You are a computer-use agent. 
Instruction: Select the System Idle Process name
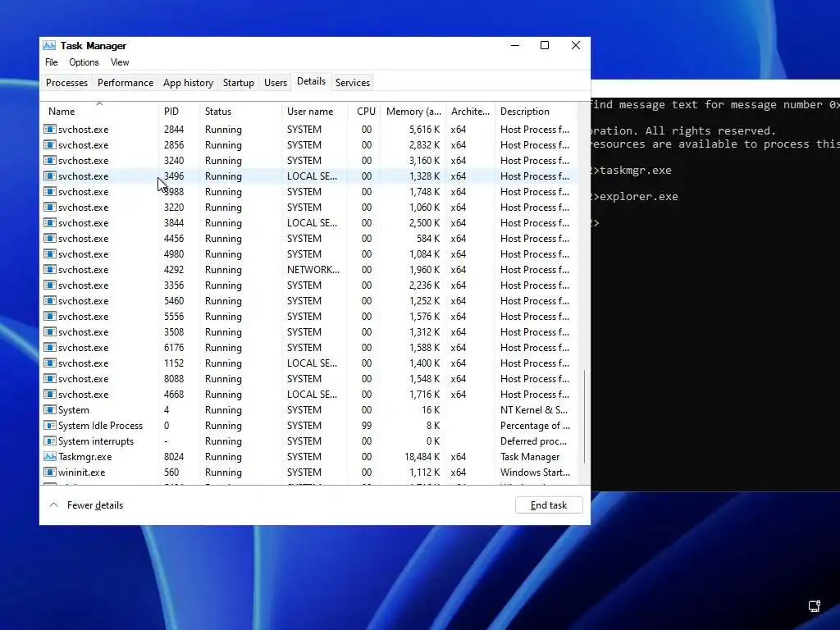(x=100, y=426)
